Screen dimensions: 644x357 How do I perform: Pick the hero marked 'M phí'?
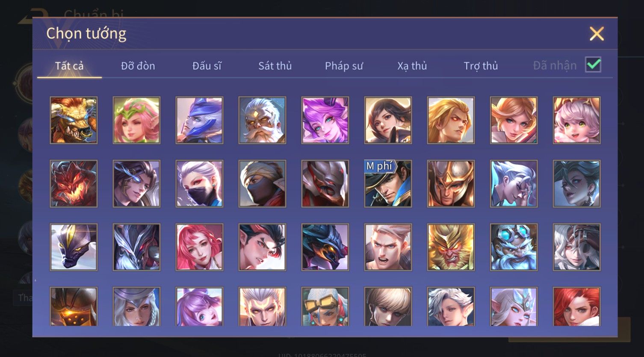coord(388,183)
